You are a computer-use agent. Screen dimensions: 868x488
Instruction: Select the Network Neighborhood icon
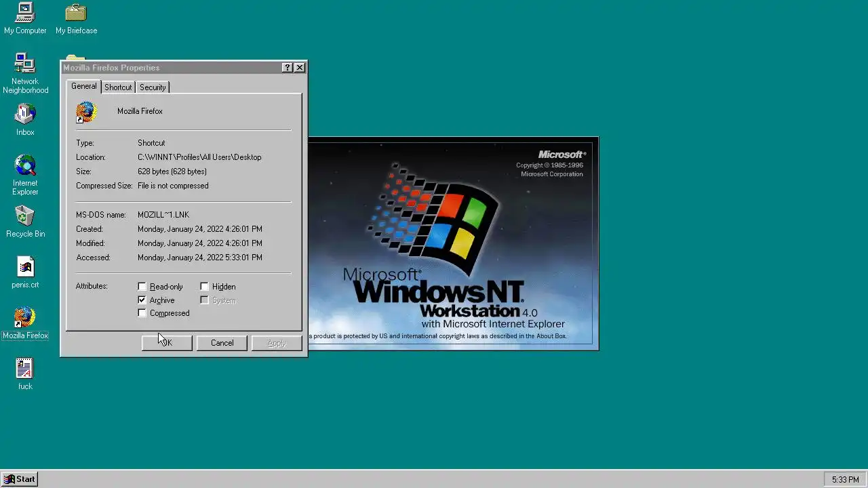pos(25,73)
